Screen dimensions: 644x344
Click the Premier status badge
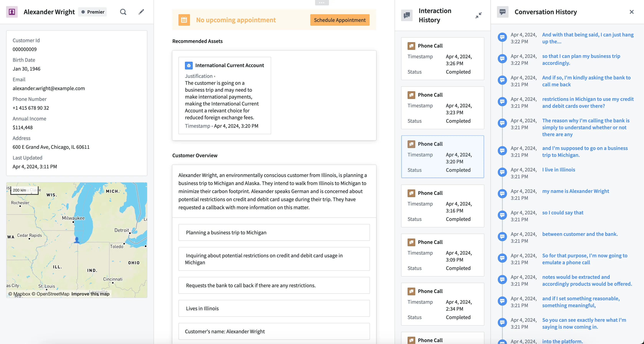[93, 12]
